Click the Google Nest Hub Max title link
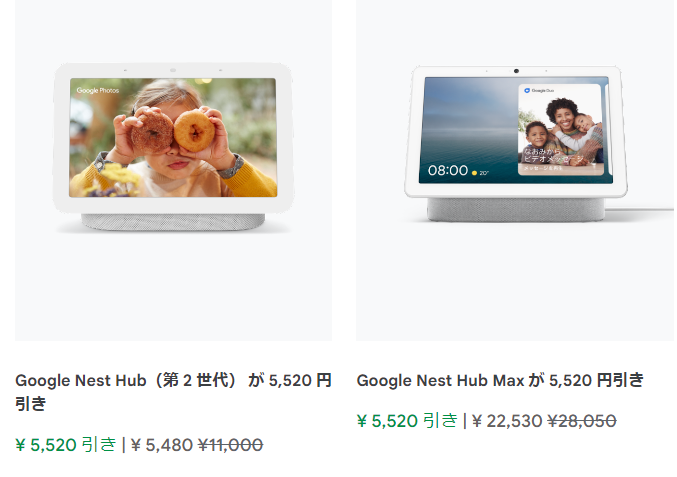The image size is (677, 477). pyautogui.click(x=500, y=380)
